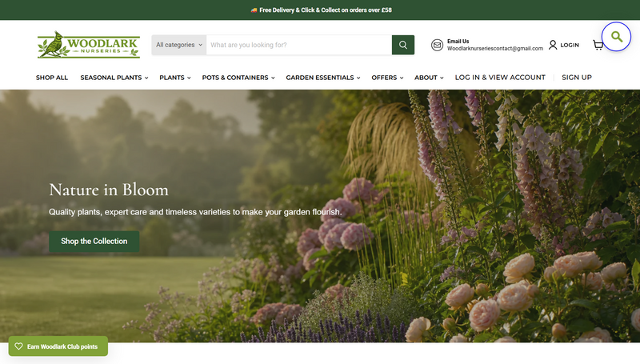Viewport: 640px width, 364px height.
Task: Click Shop the Collection button
Action: point(94,241)
